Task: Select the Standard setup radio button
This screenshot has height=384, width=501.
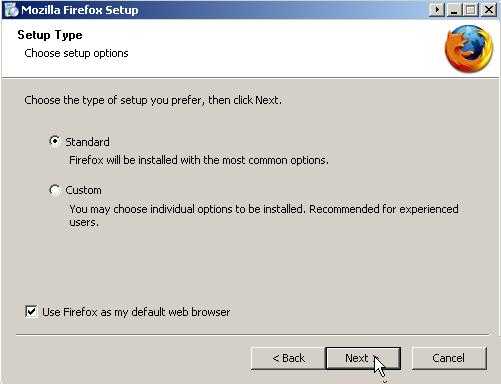Action: tap(54, 141)
